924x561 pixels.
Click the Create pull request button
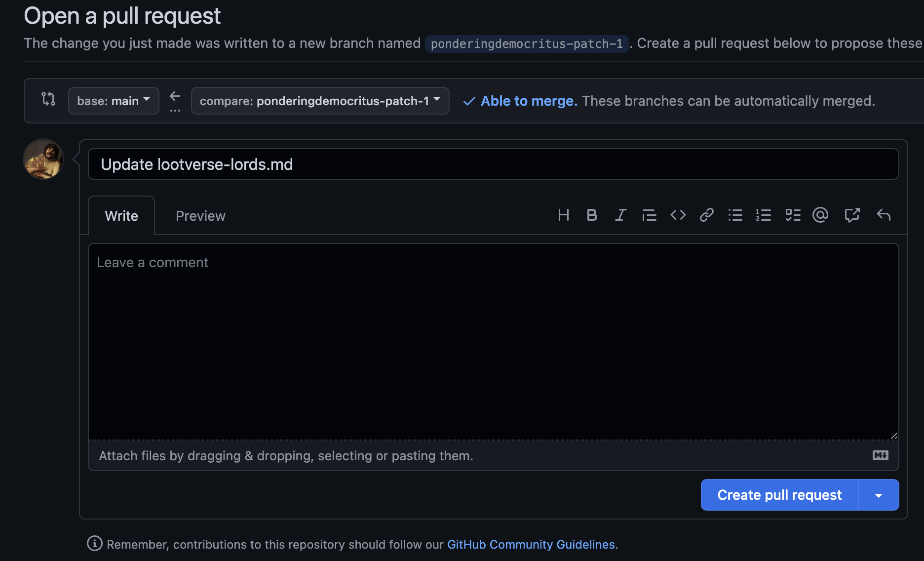pyautogui.click(x=779, y=495)
